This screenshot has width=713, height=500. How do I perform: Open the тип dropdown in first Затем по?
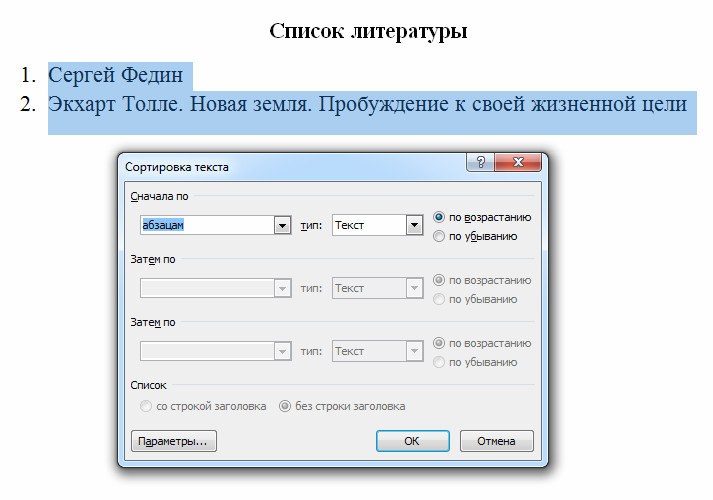pyautogui.click(x=414, y=288)
